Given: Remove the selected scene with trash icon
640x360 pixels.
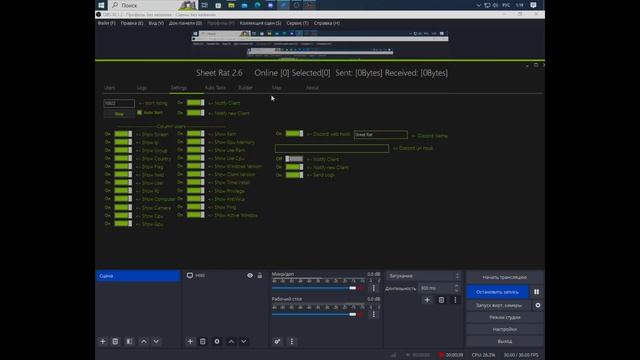Looking at the screenshot, I should (115, 341).
